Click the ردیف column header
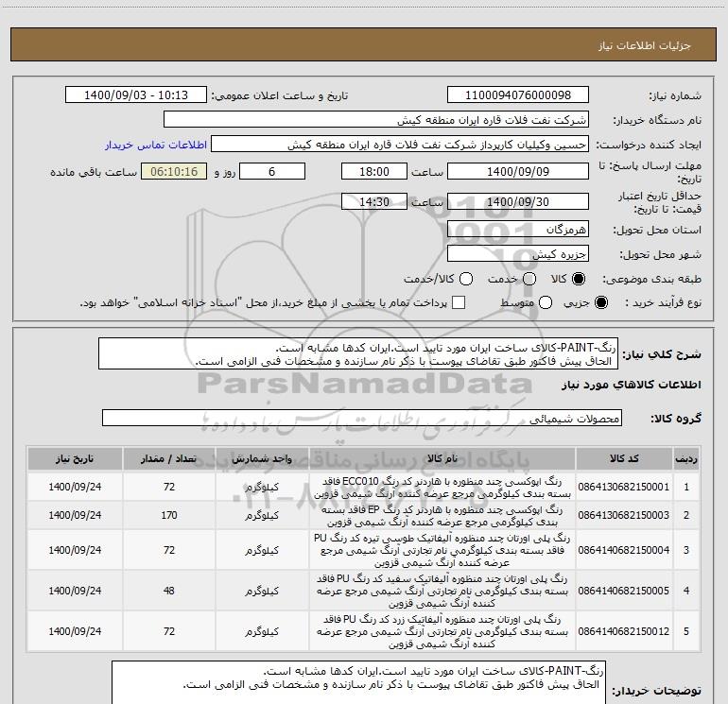 click(x=686, y=459)
